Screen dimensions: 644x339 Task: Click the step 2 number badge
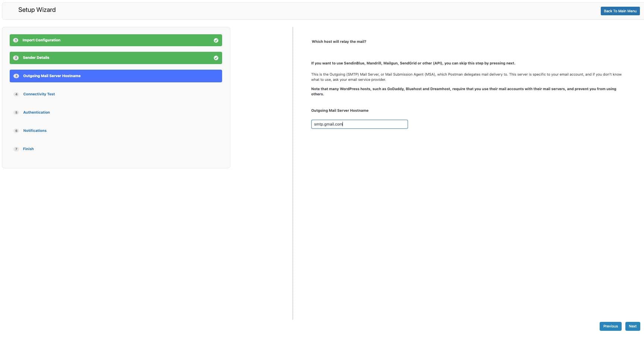(16, 58)
